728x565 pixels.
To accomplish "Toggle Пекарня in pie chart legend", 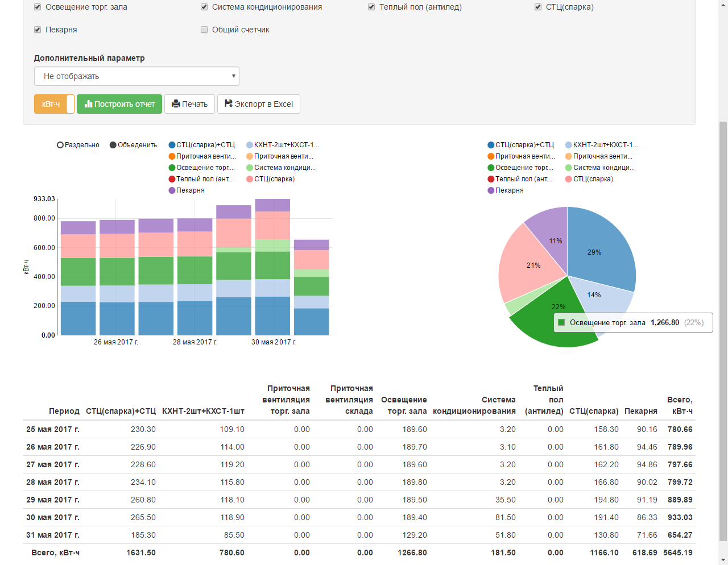I will pos(506,190).
